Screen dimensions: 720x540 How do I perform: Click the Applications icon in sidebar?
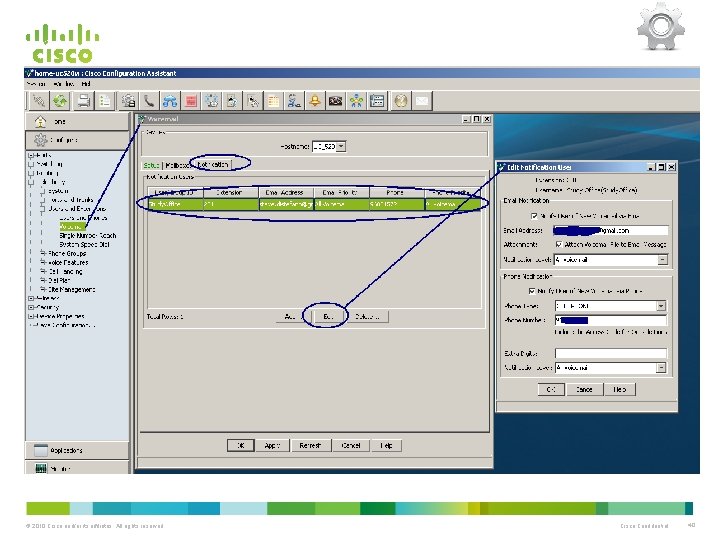click(x=41, y=450)
